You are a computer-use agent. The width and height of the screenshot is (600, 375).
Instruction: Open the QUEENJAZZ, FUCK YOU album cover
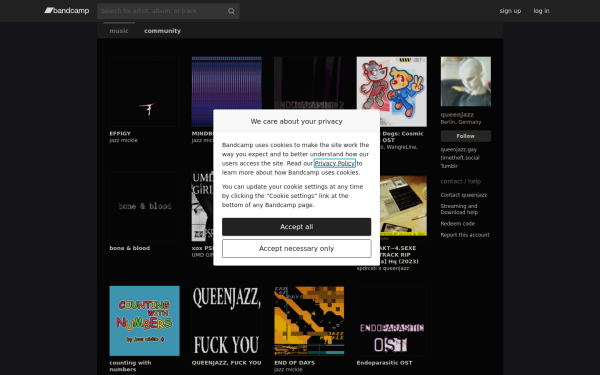click(227, 321)
